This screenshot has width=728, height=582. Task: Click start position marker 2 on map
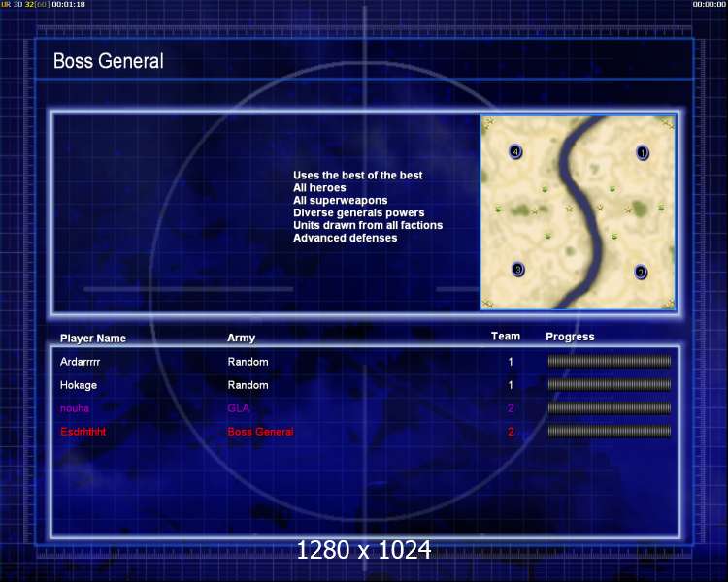641,272
